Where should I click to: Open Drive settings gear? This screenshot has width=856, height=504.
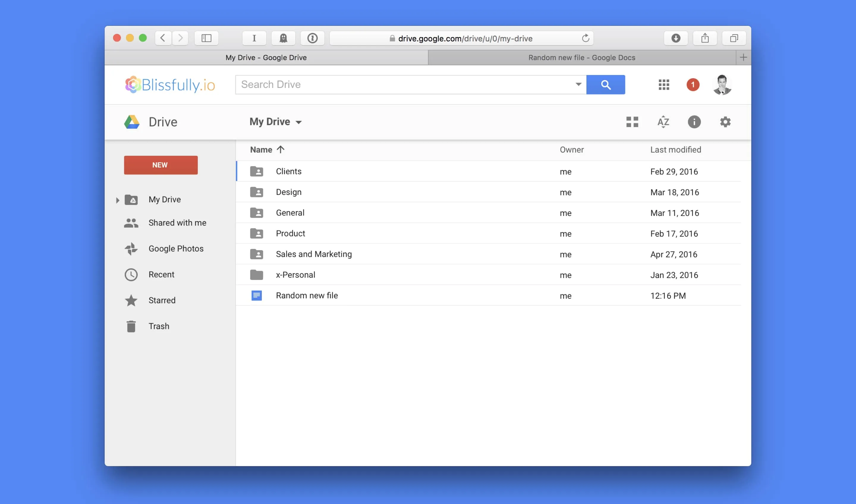725,122
